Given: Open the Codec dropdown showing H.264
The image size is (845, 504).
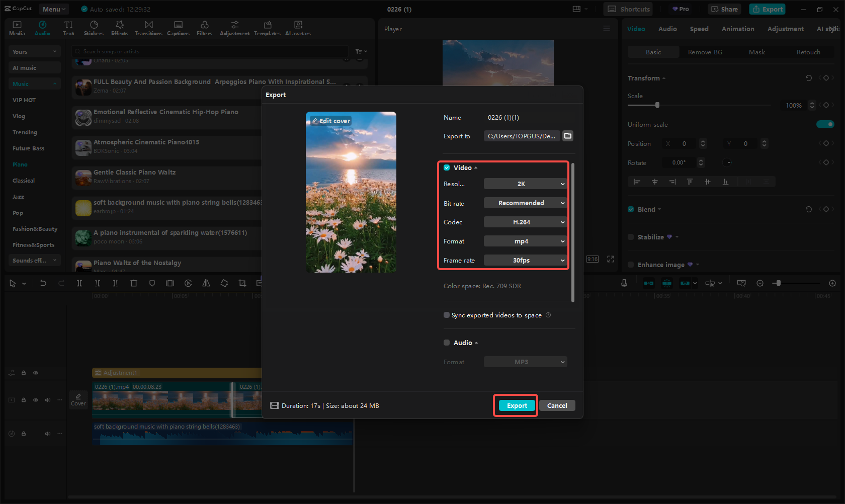Looking at the screenshot, I should tap(525, 222).
